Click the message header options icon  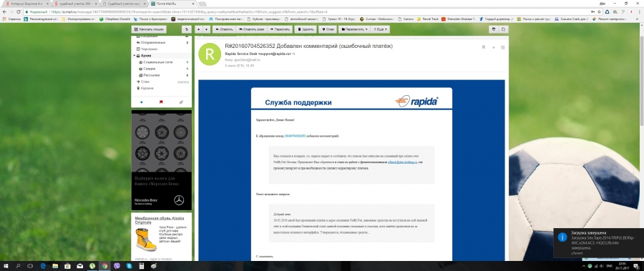coord(503,47)
